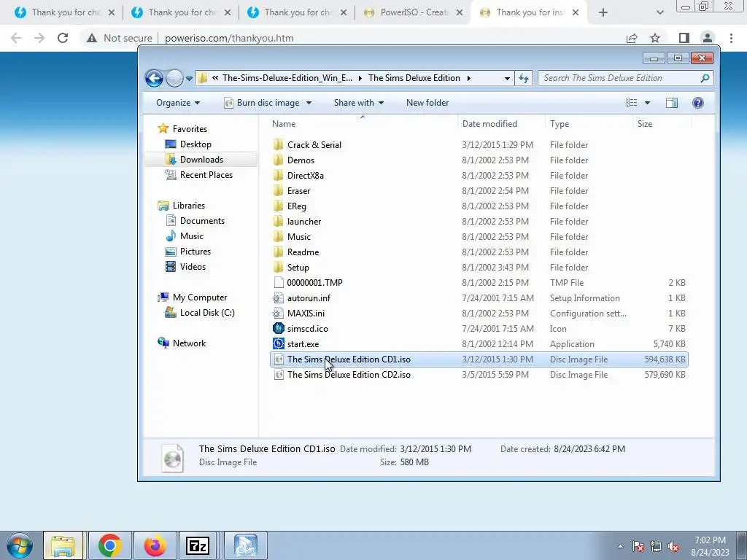Sort by Size column header
The image size is (747, 560).
645,124
